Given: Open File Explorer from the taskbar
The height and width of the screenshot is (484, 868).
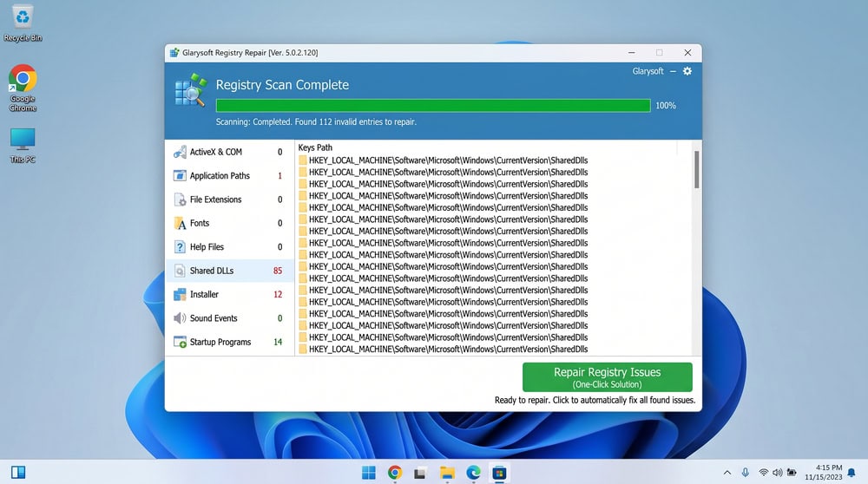Looking at the screenshot, I should [447, 473].
